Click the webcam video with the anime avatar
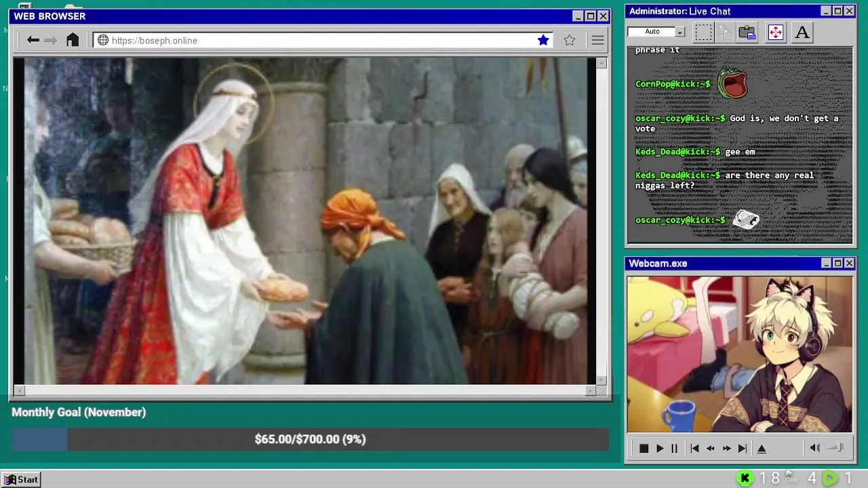Image resolution: width=868 pixels, height=488 pixels. 740,354
